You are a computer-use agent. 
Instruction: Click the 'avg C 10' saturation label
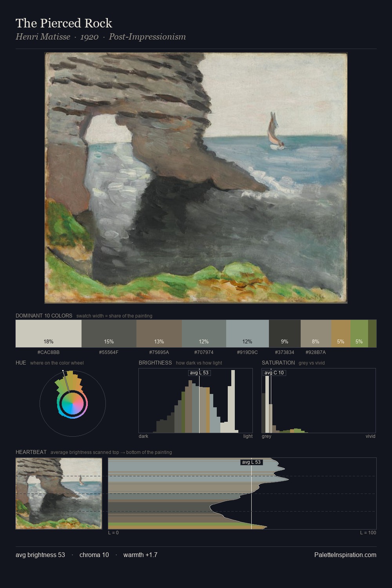[274, 373]
